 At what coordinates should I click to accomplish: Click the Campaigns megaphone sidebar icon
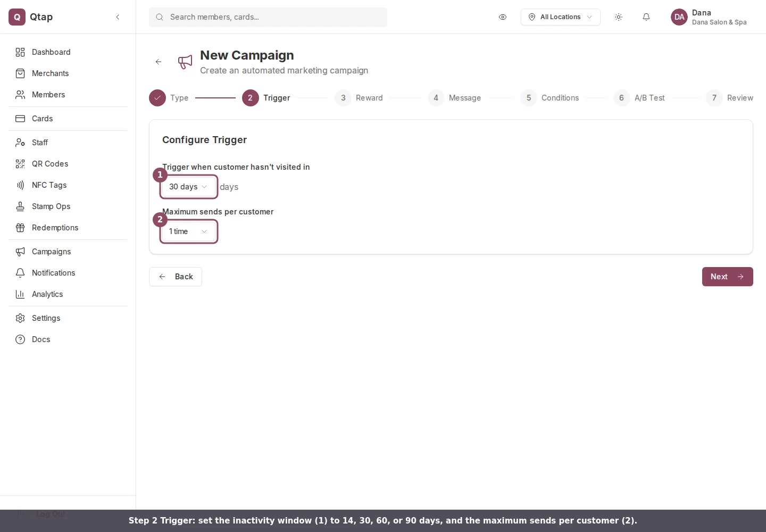click(x=20, y=252)
